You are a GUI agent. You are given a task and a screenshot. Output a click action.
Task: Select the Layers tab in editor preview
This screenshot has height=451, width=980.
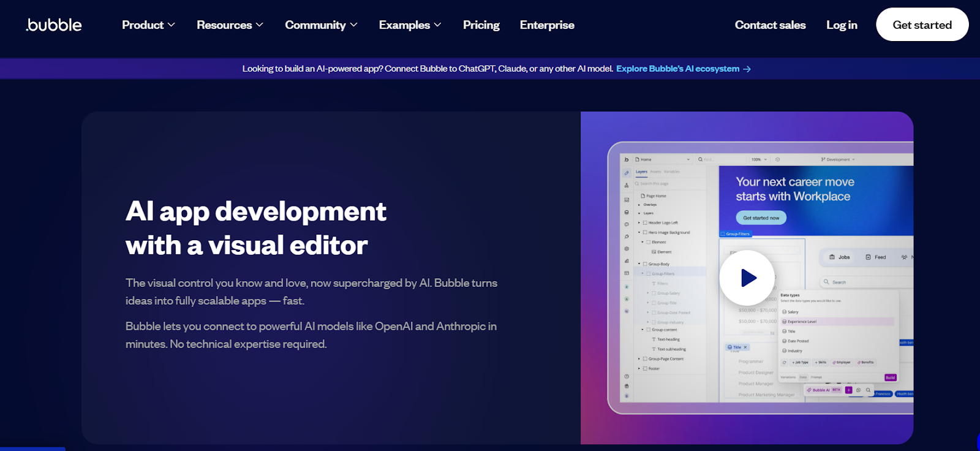coord(641,172)
